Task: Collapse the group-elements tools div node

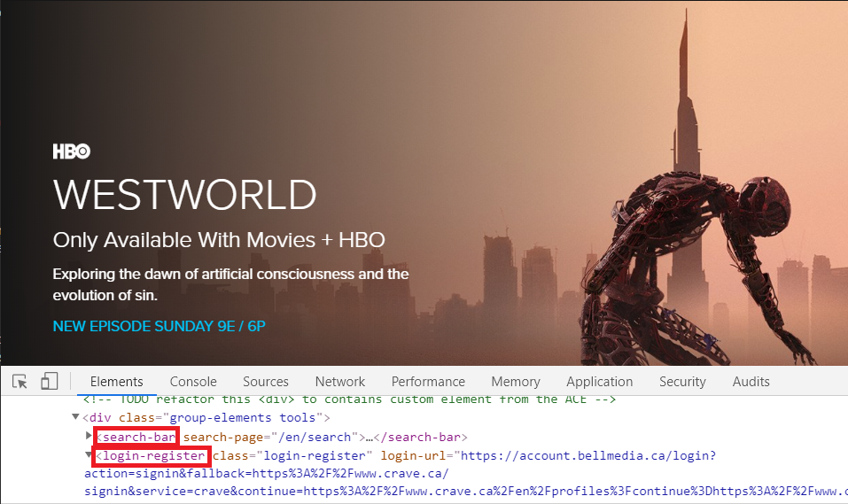Action: 75,416
